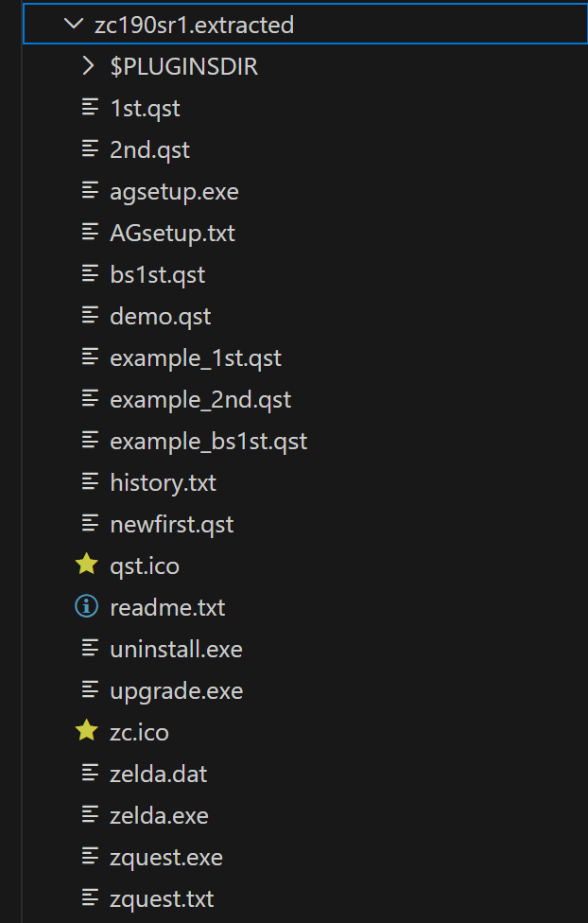Image resolution: width=588 pixels, height=923 pixels.
Task: Collapse the zc190sr1.extracted folder chevron
Action: [73, 25]
